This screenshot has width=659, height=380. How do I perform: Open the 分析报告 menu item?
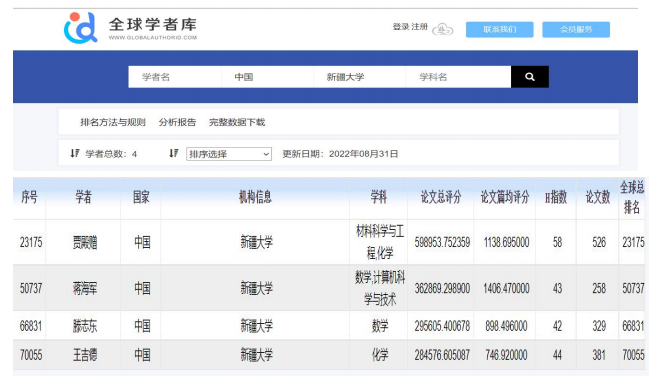point(177,122)
